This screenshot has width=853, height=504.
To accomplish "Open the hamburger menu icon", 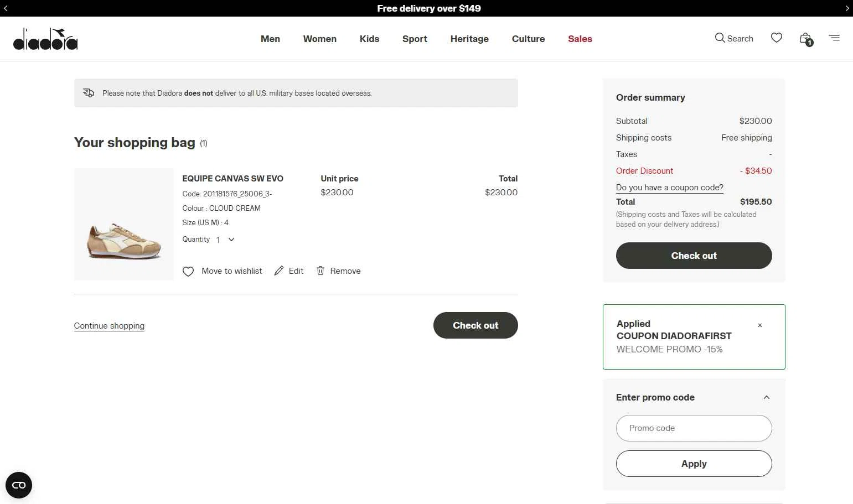I will tap(834, 38).
